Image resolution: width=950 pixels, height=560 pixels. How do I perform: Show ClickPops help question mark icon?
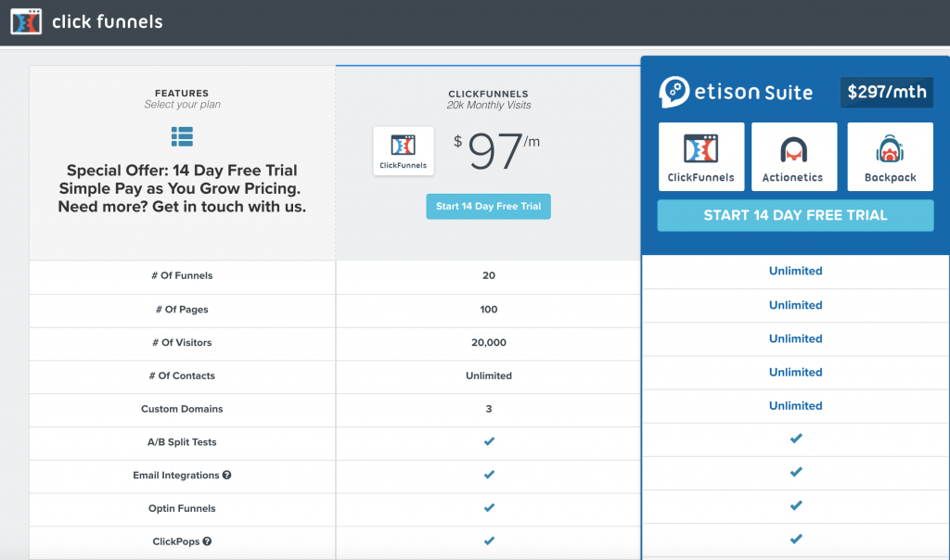207,541
